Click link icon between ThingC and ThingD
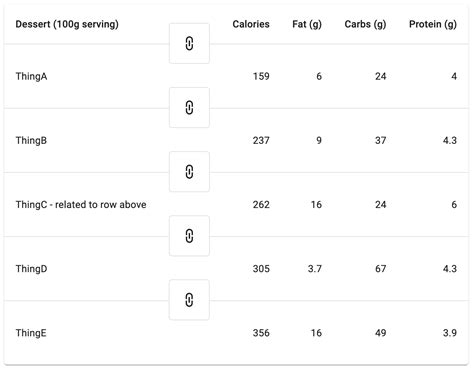The height and width of the screenshot is (373, 474). [189, 236]
